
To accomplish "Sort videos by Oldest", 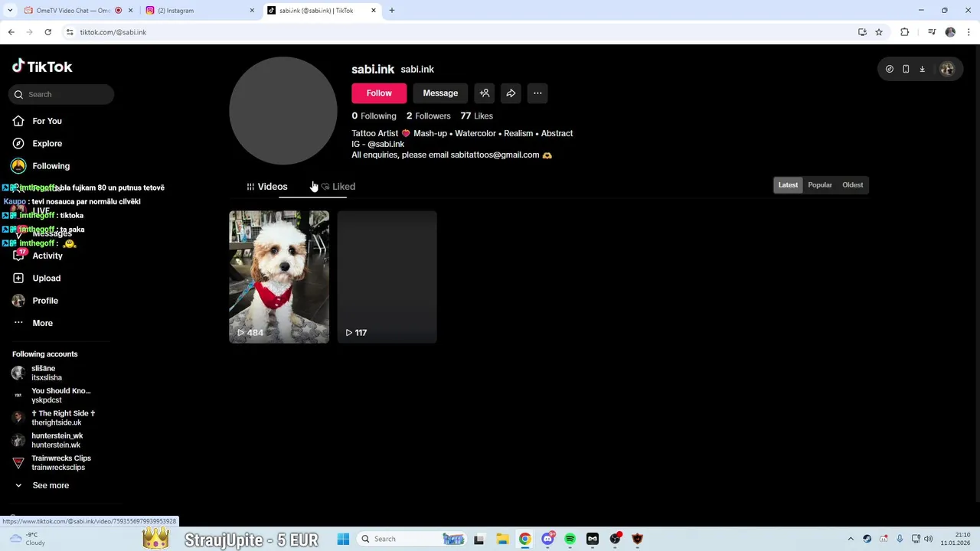I will (x=852, y=185).
